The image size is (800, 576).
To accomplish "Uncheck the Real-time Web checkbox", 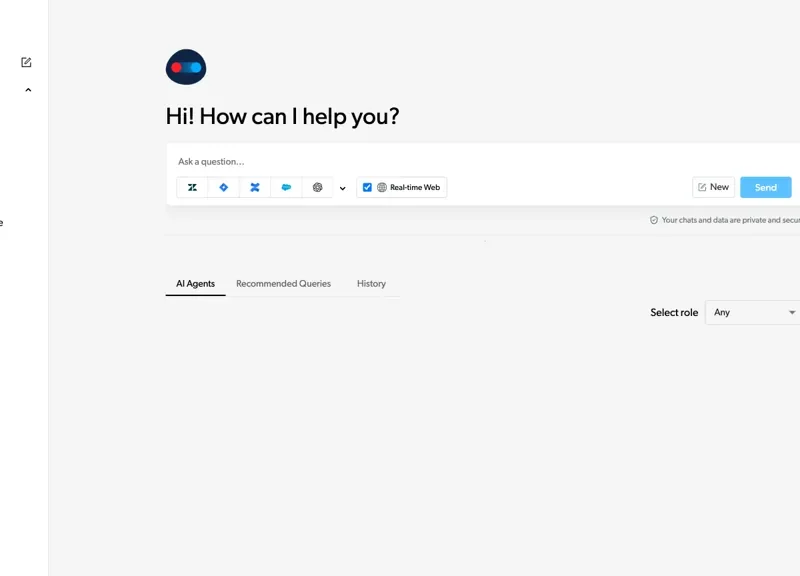I will (x=367, y=187).
